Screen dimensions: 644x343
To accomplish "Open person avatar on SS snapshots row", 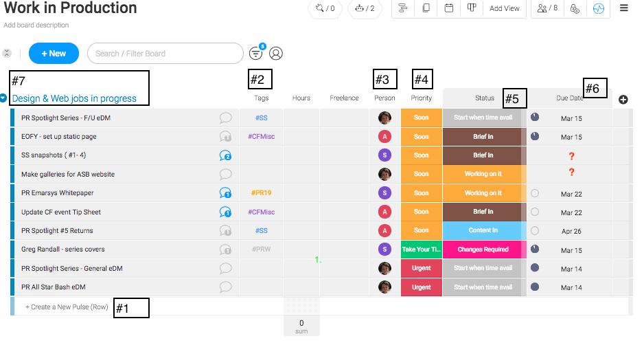I will click(384, 155).
